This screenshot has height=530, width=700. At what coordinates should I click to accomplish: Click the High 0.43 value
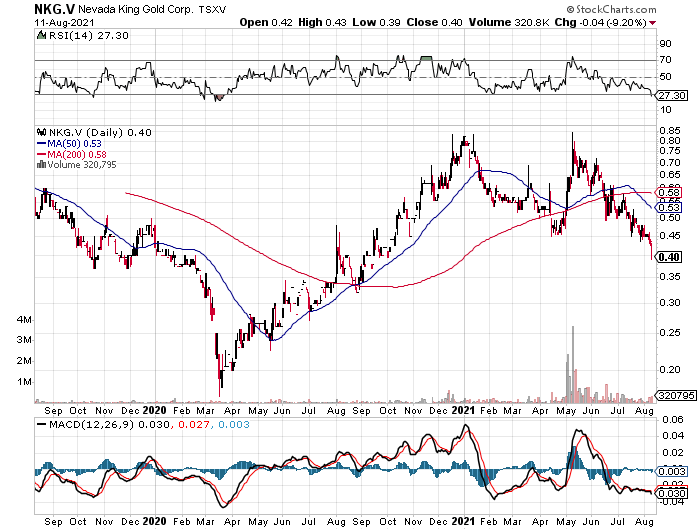322,22
